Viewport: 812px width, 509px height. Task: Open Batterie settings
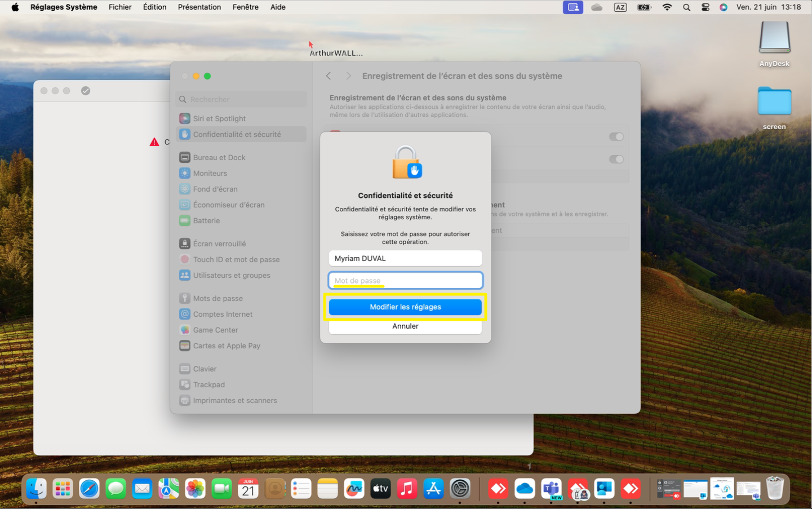pyautogui.click(x=242, y=220)
